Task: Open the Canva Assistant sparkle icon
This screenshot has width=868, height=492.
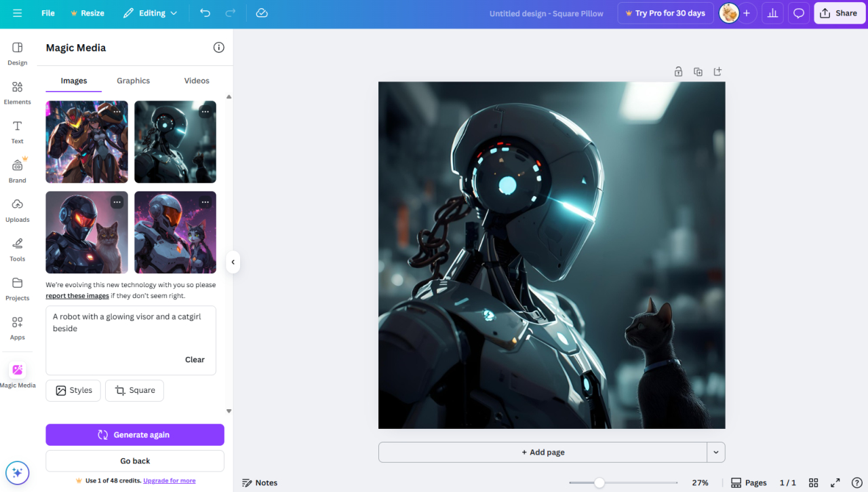Action: 17,472
